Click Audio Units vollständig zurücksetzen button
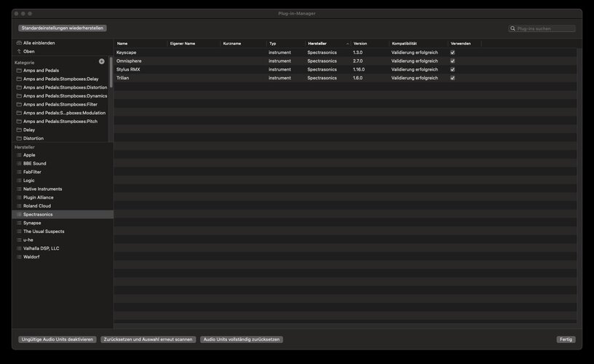This screenshot has height=364, width=594. click(x=242, y=339)
